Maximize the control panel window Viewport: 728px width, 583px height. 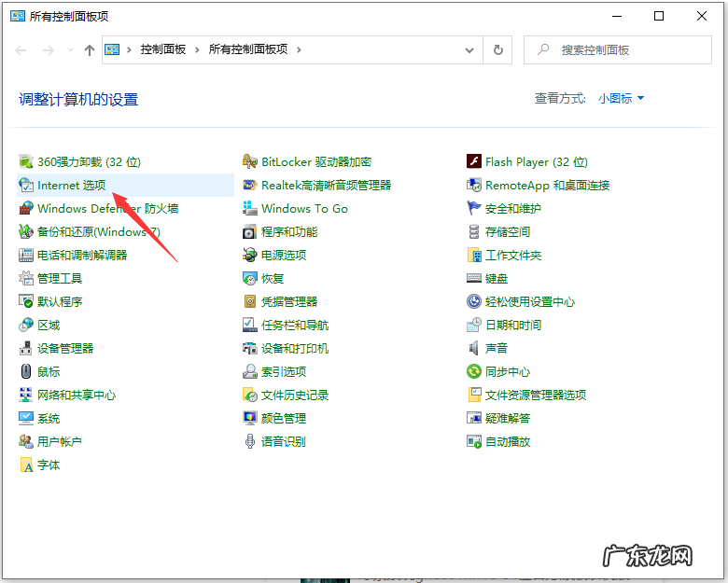coord(658,16)
